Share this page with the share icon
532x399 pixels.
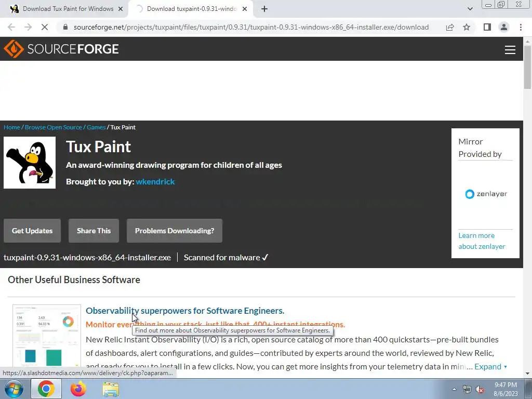450,27
